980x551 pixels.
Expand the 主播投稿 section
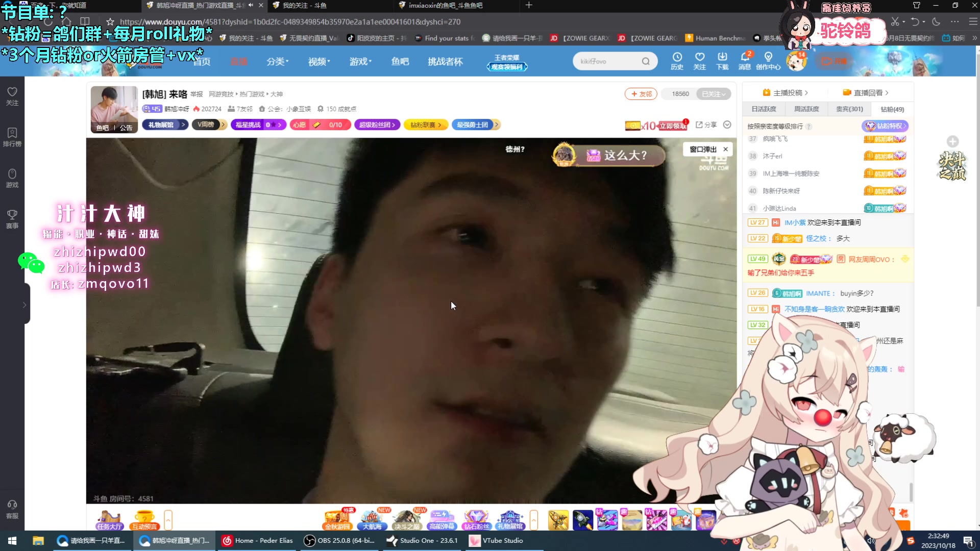(786, 93)
